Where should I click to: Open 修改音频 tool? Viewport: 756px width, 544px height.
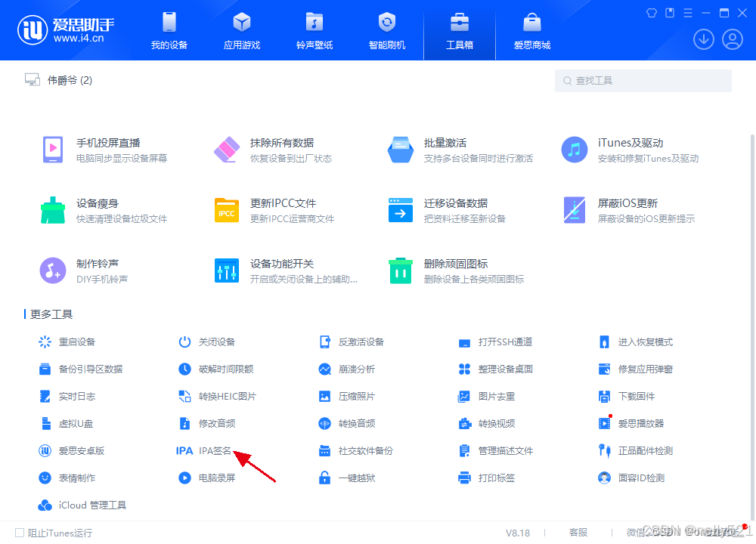pos(207,424)
